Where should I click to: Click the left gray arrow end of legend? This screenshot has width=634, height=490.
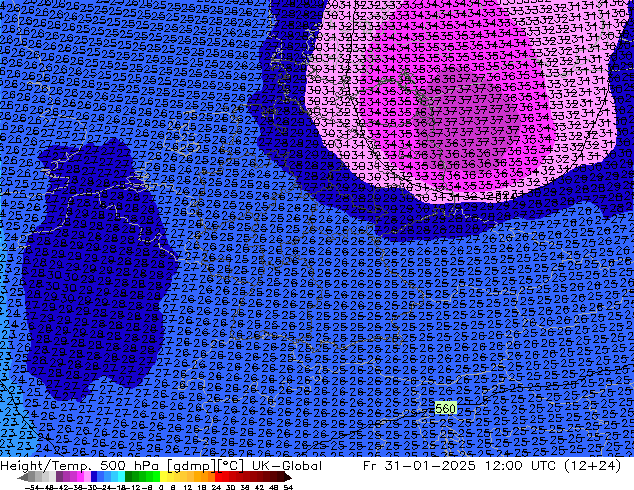pyautogui.click(x=23, y=477)
